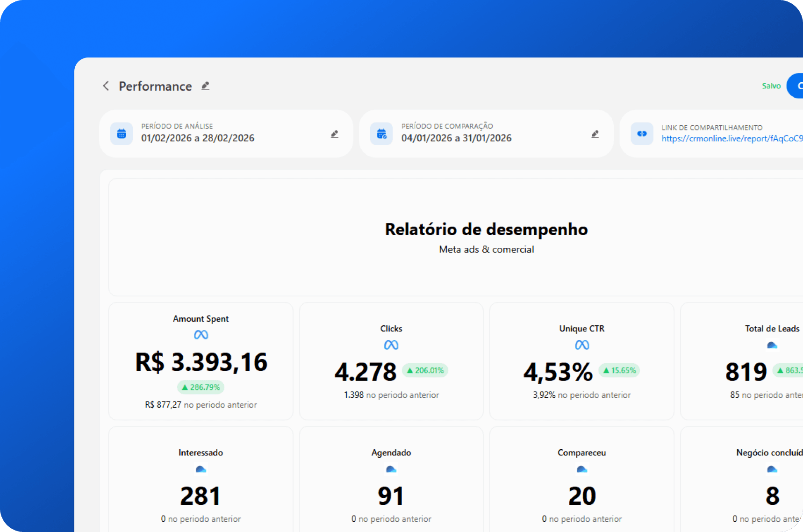Click the Meta logo on the Clicks card

point(391,345)
